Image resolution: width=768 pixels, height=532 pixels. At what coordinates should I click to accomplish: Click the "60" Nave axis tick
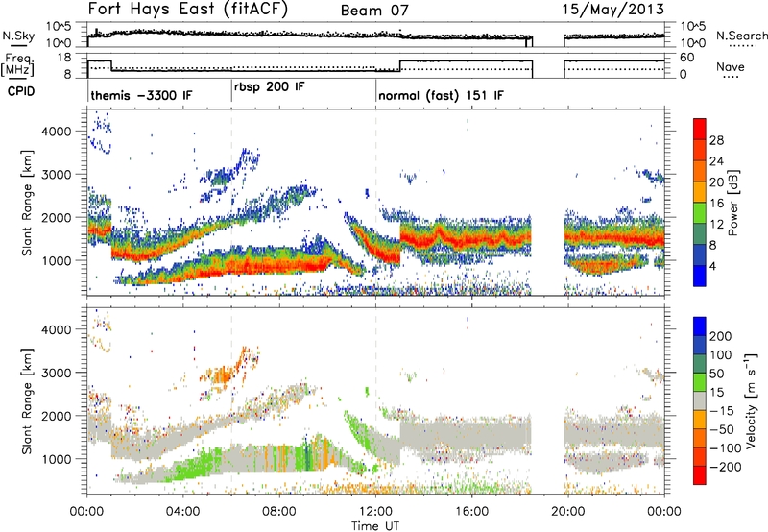coord(686,58)
